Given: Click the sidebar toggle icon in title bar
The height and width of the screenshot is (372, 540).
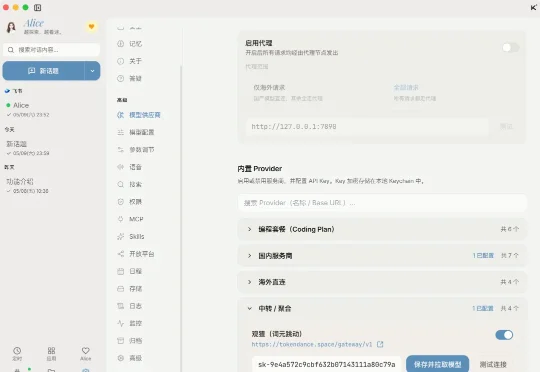Looking at the screenshot, I should point(38,7).
